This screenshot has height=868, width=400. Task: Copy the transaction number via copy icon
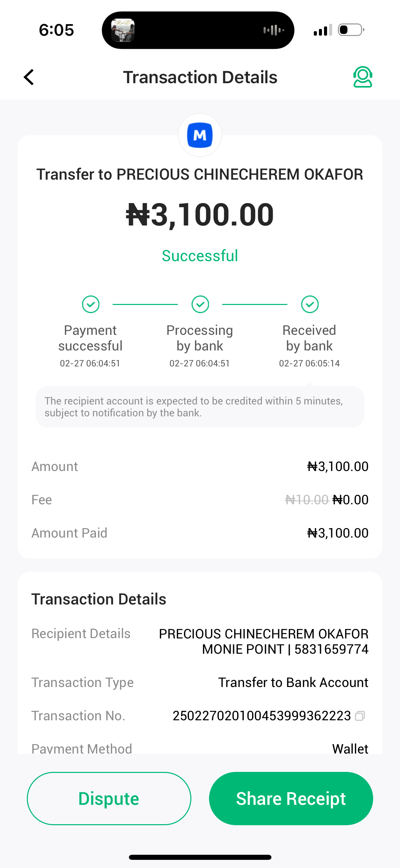point(360,716)
